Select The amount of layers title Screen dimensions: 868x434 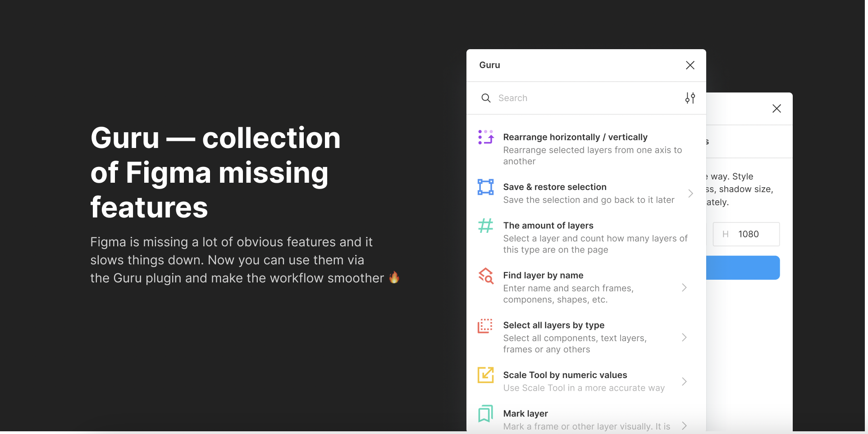pos(548,226)
